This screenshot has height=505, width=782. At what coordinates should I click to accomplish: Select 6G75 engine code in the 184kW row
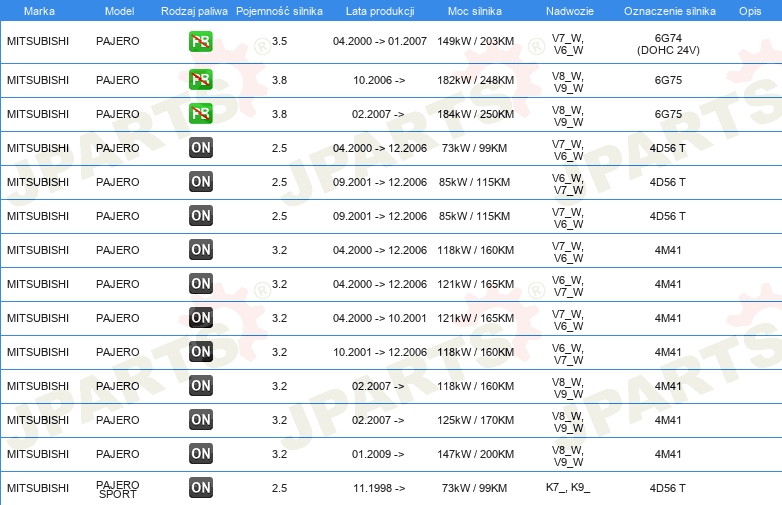point(668,114)
